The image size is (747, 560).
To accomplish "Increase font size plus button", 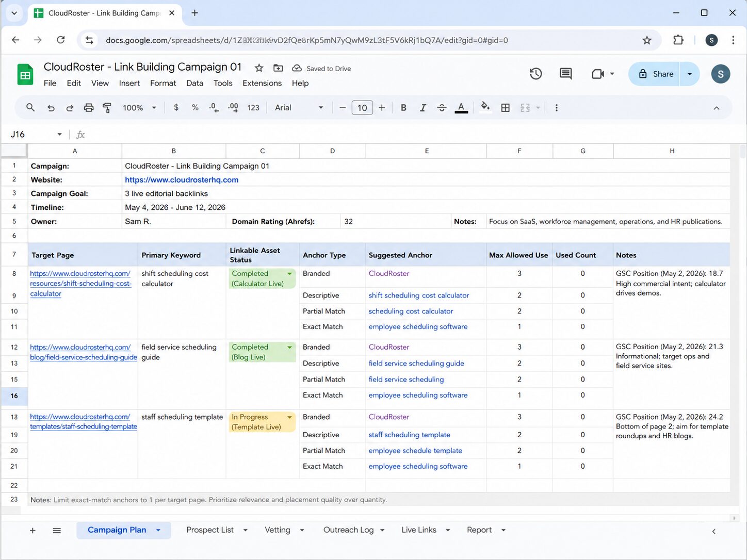I will coord(382,108).
